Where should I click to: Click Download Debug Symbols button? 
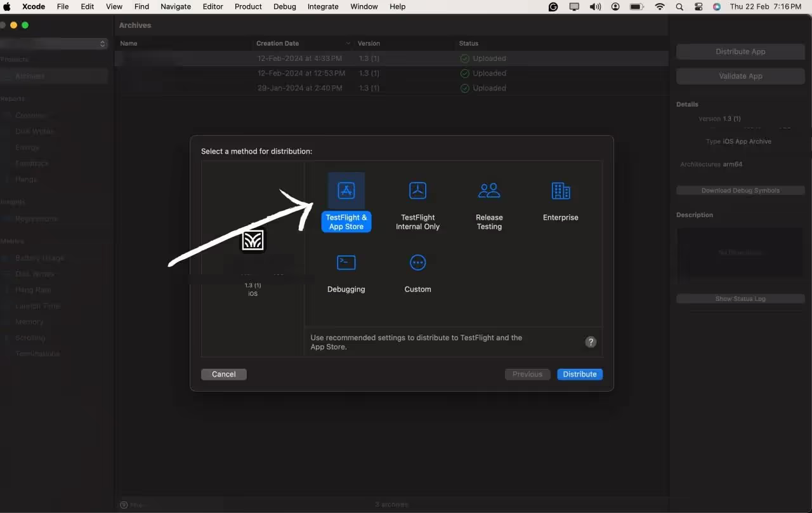[x=740, y=190]
